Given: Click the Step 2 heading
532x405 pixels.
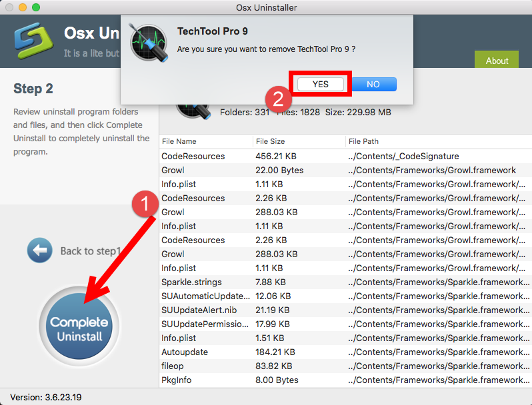Looking at the screenshot, I should click(33, 89).
